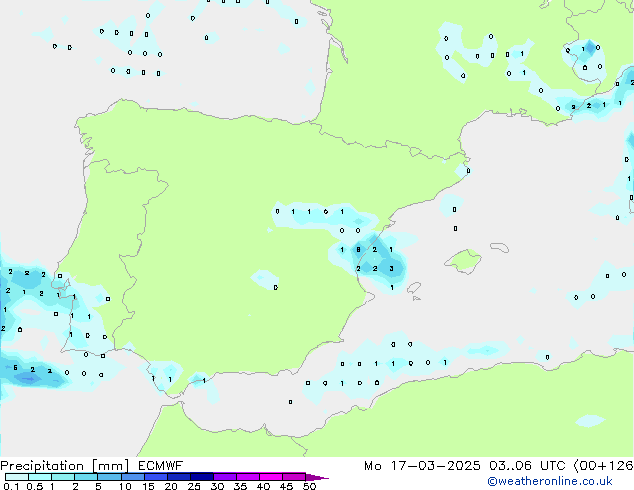
Task: Click the legend swatch between 15 and 20
Action: (155, 477)
